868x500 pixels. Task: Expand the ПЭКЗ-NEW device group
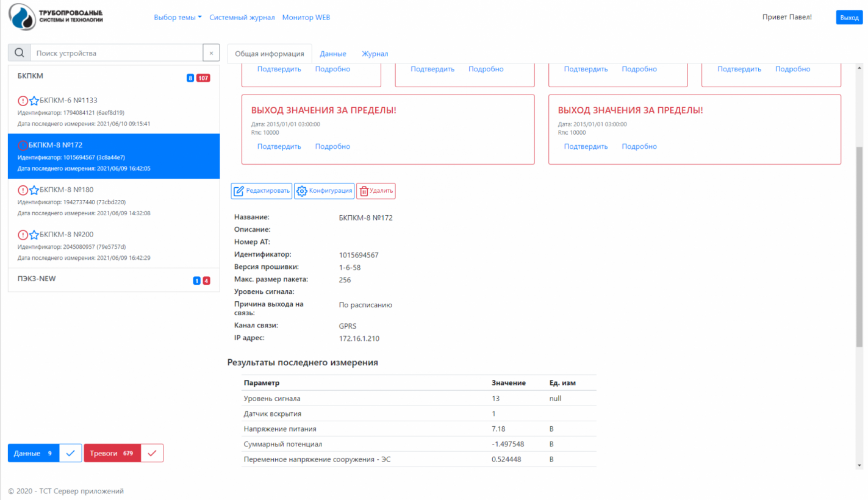[x=37, y=279]
